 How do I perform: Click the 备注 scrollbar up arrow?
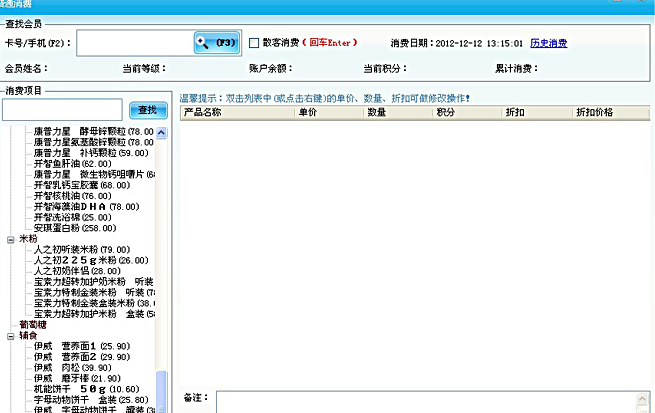click(x=642, y=398)
